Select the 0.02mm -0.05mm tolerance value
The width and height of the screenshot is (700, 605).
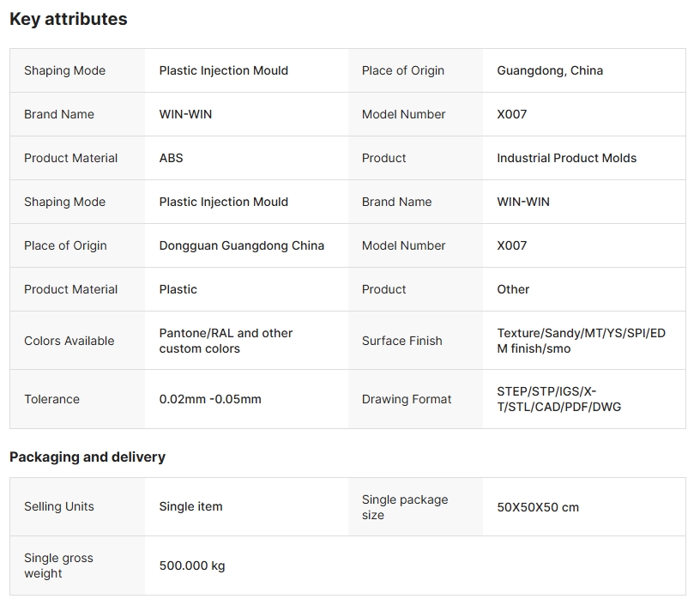coord(210,399)
